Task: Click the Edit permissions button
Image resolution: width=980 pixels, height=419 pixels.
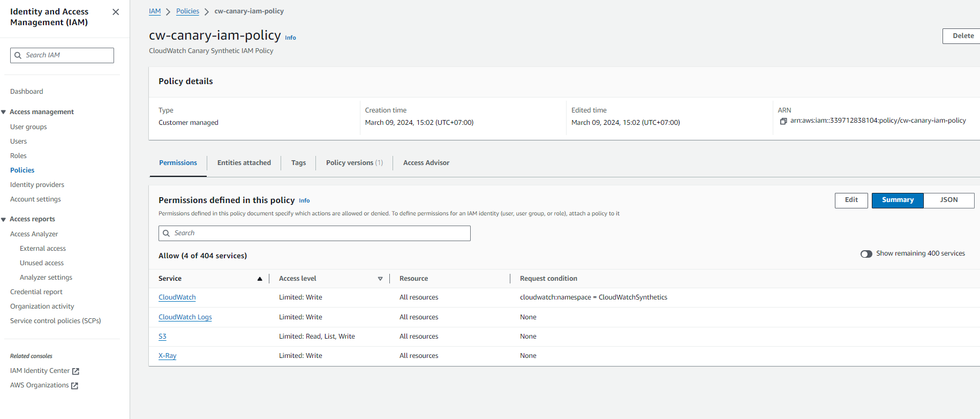Action: pos(851,200)
